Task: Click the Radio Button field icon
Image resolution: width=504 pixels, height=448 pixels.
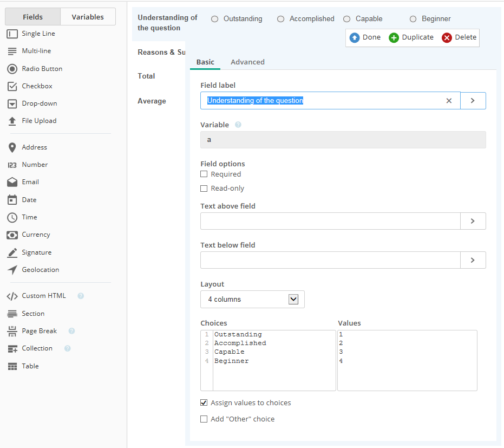Action: 12,69
